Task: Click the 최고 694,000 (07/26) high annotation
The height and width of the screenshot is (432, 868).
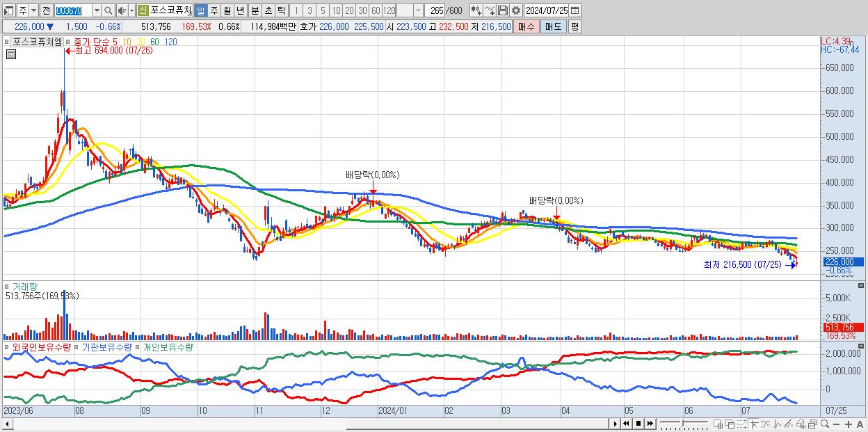Action: pyautogui.click(x=113, y=51)
